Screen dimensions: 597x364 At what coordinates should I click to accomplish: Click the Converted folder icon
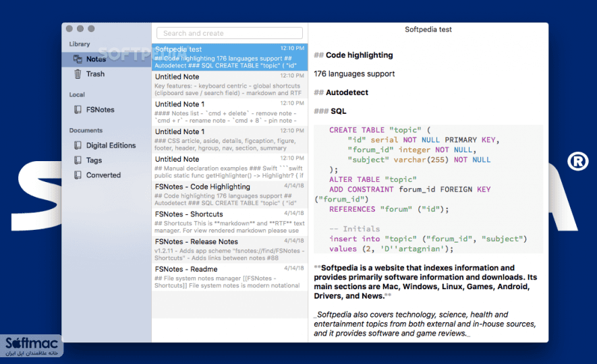coord(78,175)
